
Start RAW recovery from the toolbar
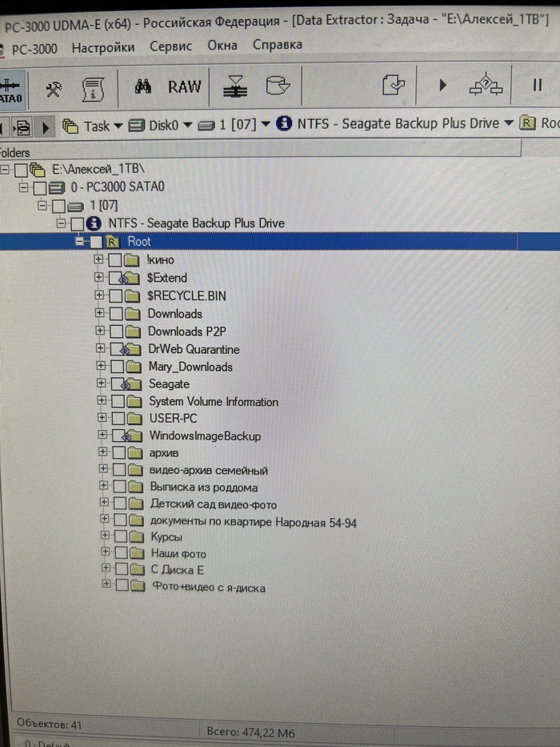184,86
